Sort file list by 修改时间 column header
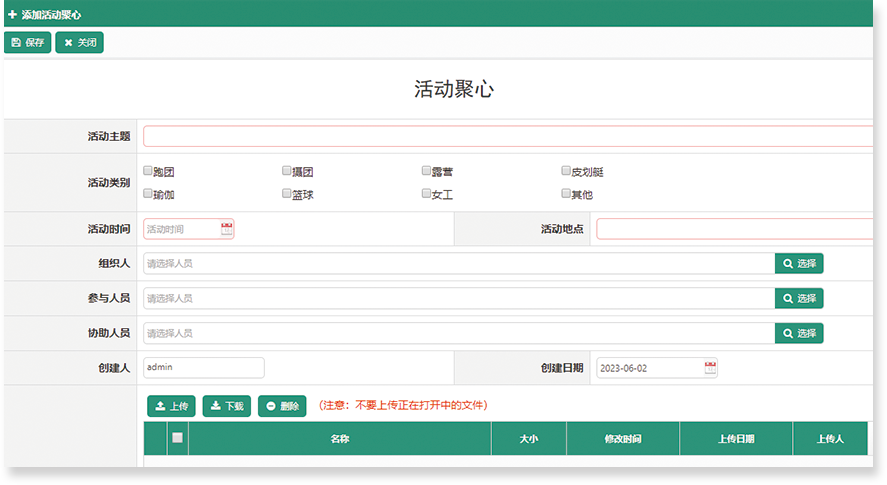This screenshot has width=887, height=485. pos(622,439)
